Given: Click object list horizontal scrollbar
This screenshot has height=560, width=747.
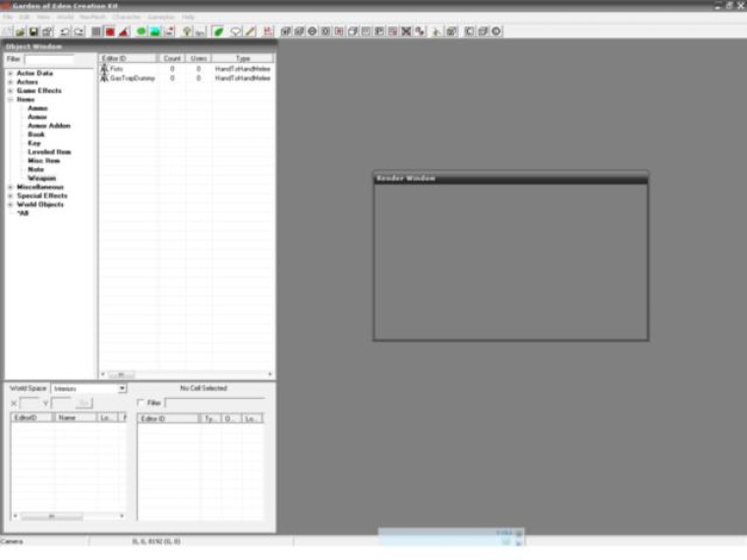Looking at the screenshot, I should pyautogui.click(x=187, y=374).
